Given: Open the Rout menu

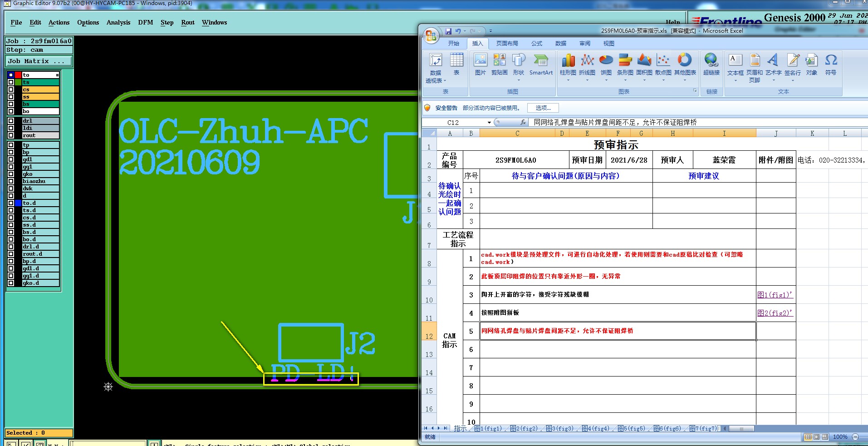Looking at the screenshot, I should (x=188, y=22).
